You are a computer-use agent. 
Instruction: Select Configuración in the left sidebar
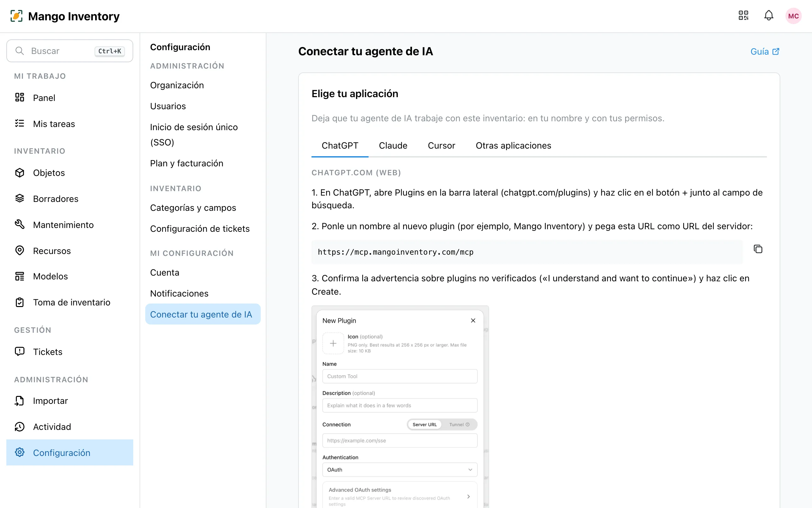pos(70,452)
